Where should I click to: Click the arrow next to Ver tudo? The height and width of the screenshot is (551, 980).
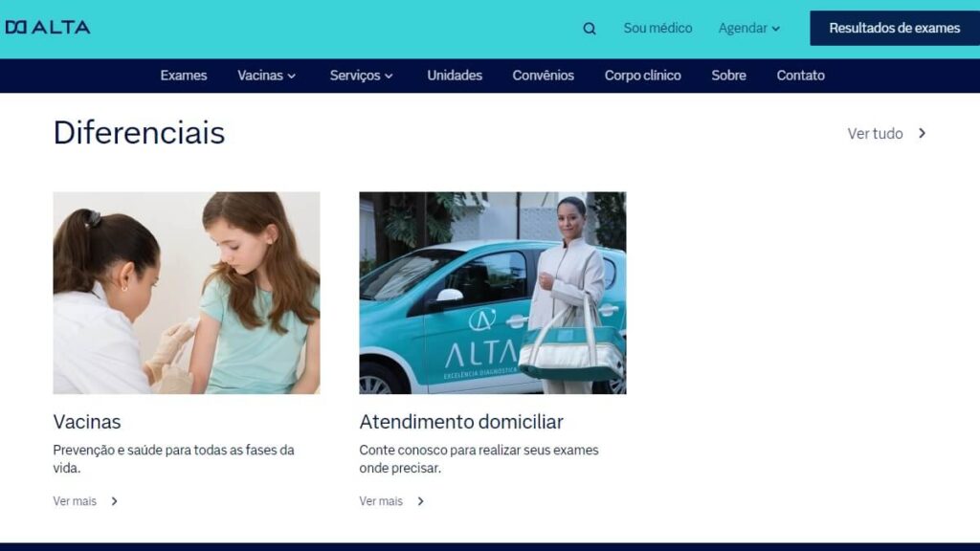(x=921, y=134)
